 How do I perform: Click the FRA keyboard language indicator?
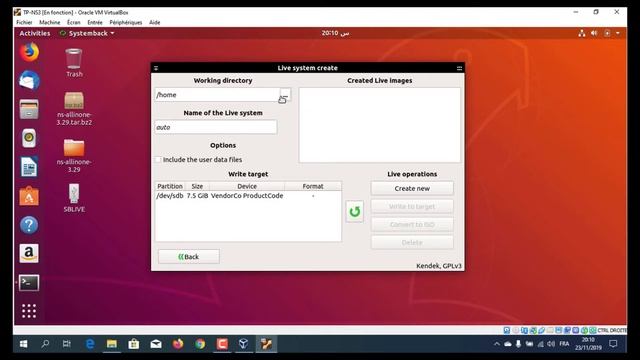564,344
